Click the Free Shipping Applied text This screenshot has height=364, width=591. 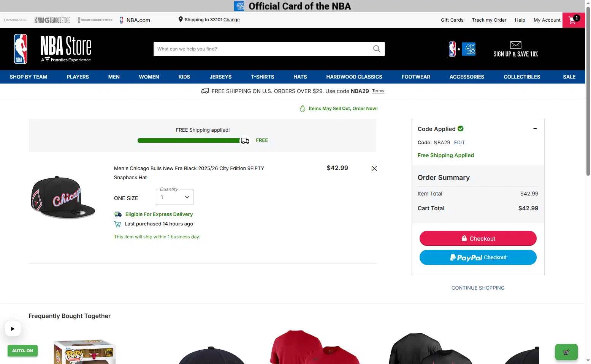click(445, 155)
